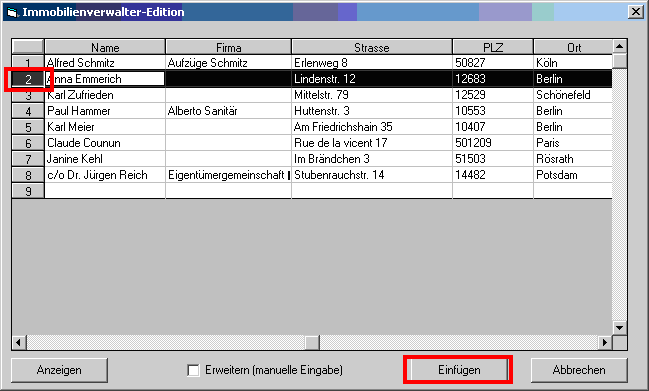Click the Firma column header
The width and height of the screenshot is (649, 391).
pos(228,47)
